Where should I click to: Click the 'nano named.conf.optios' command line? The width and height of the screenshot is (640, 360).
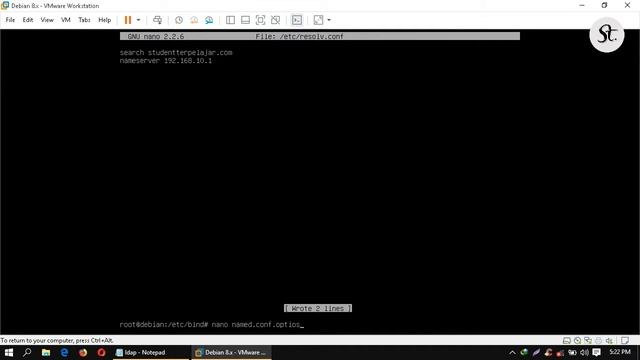point(256,325)
